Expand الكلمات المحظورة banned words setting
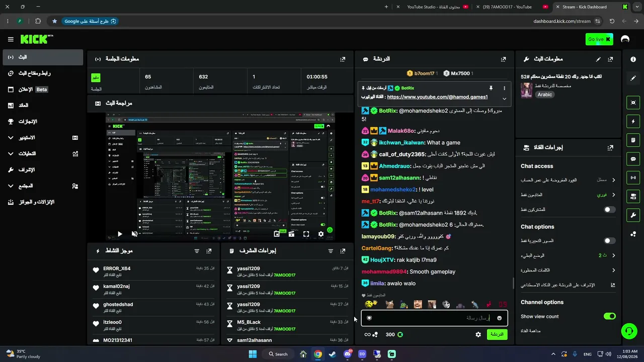This screenshot has width=644, height=362. [568, 270]
